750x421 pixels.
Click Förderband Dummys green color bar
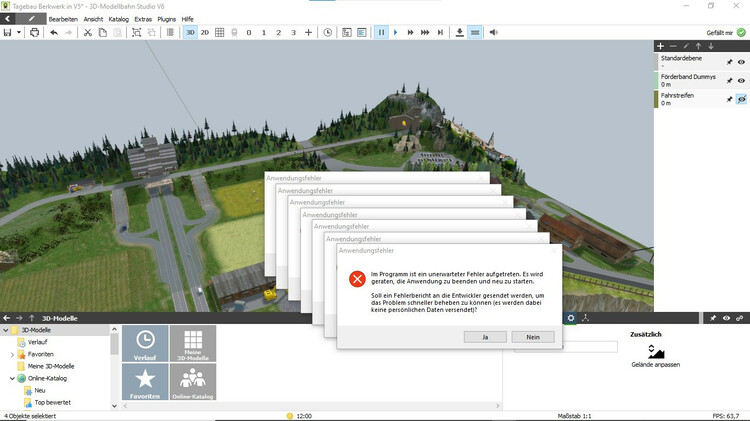click(656, 80)
